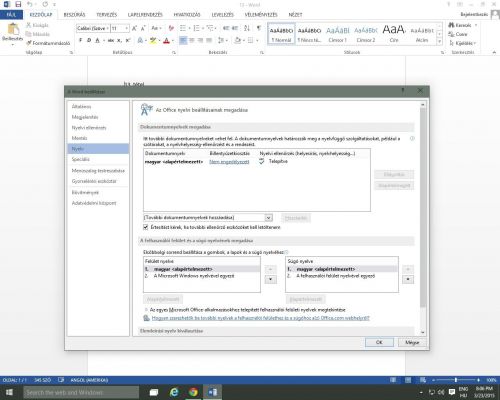Expand the Styles gallery more arrow

440,41
